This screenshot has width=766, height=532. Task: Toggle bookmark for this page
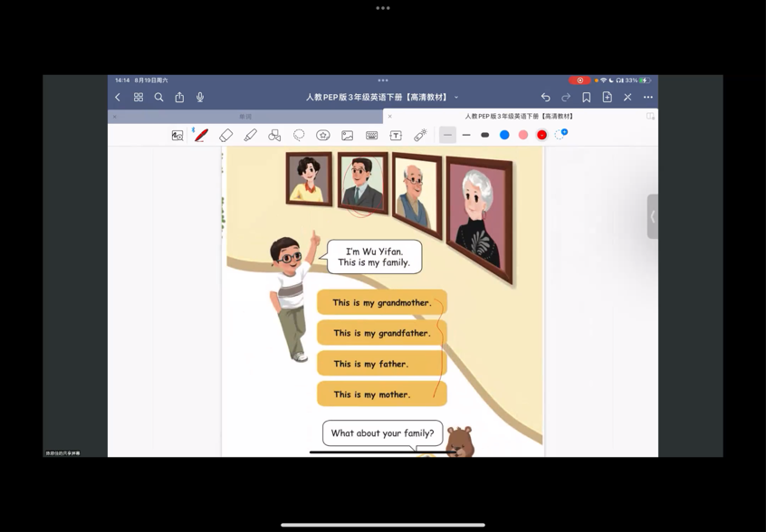point(587,97)
